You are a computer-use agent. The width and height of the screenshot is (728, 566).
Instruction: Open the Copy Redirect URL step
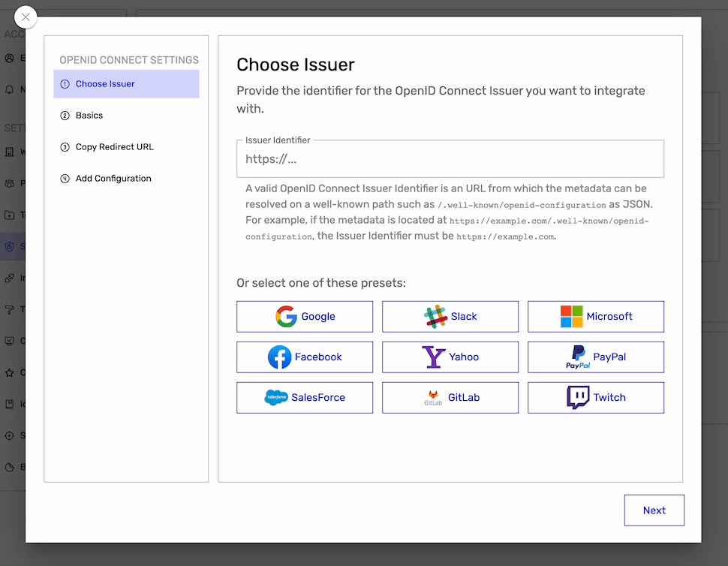pos(126,146)
